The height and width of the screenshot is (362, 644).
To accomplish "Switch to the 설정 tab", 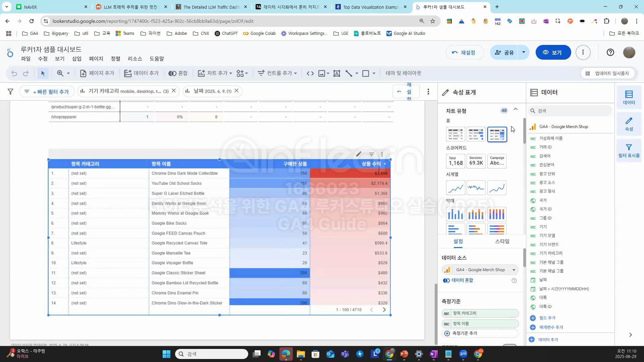I will pos(458,241).
